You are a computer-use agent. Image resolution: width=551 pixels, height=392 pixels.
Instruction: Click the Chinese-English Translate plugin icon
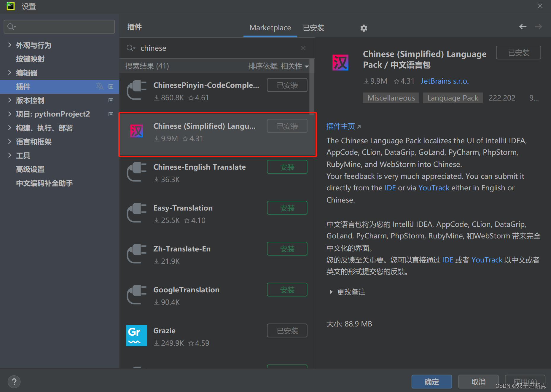[136, 172]
